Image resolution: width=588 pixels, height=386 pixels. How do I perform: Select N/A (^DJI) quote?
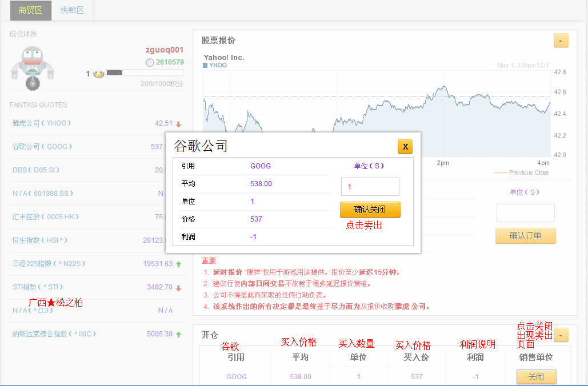[x=33, y=311]
